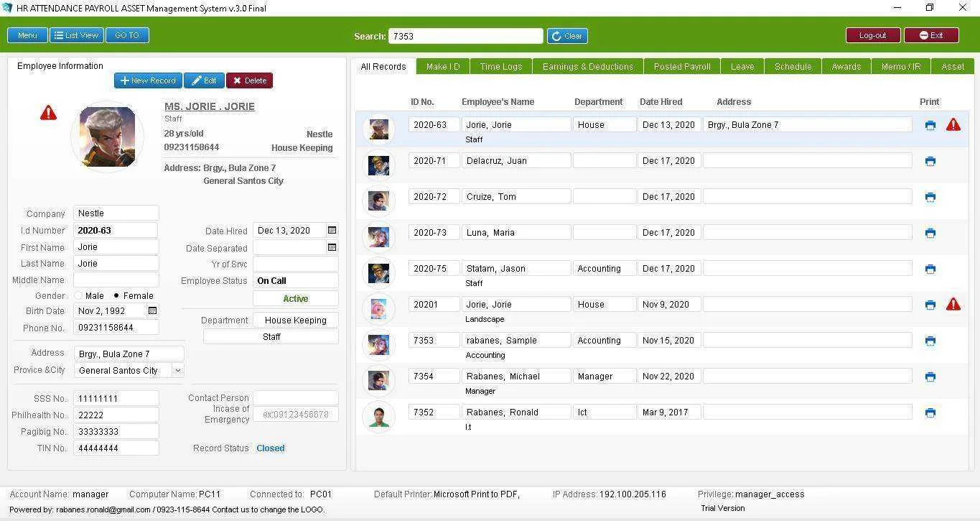Click the red Exit button
Image resolution: width=980 pixels, height=521 pixels.
pyautogui.click(x=931, y=35)
